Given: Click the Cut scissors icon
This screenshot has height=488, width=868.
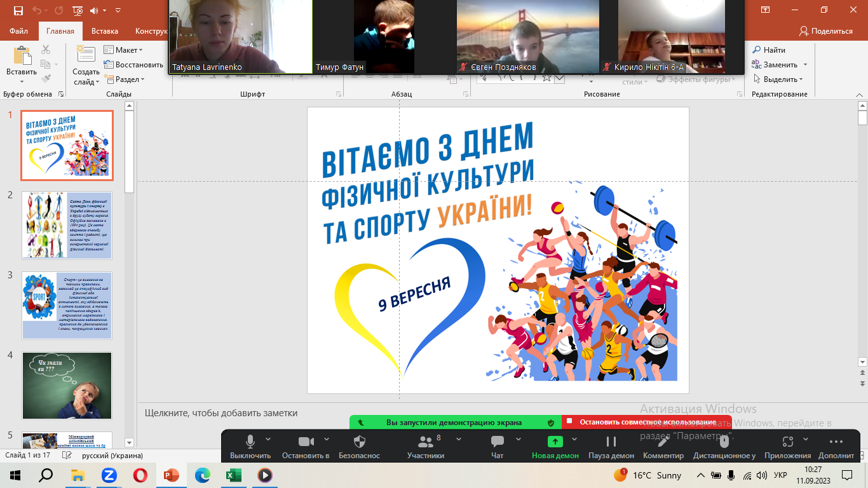Looking at the screenshot, I should (46, 50).
